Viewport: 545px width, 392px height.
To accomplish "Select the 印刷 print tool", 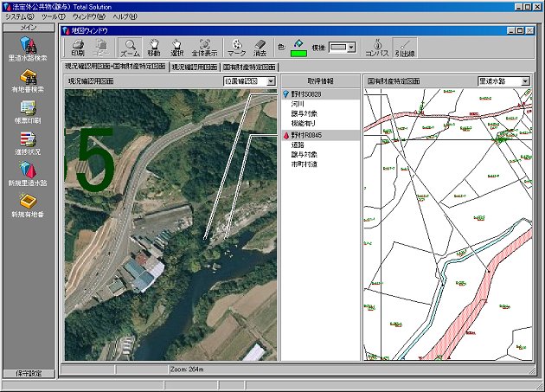I will point(78,48).
